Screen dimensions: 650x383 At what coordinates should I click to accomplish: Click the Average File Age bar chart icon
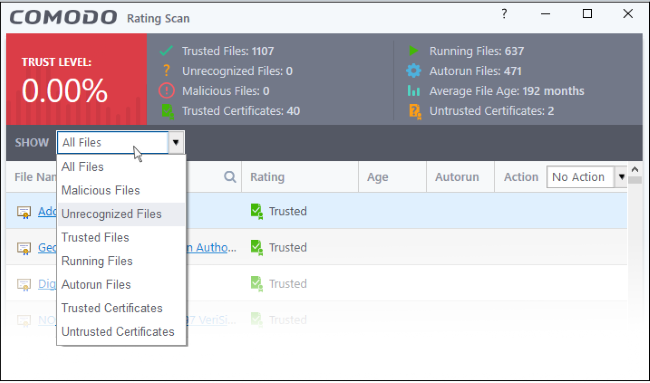414,91
